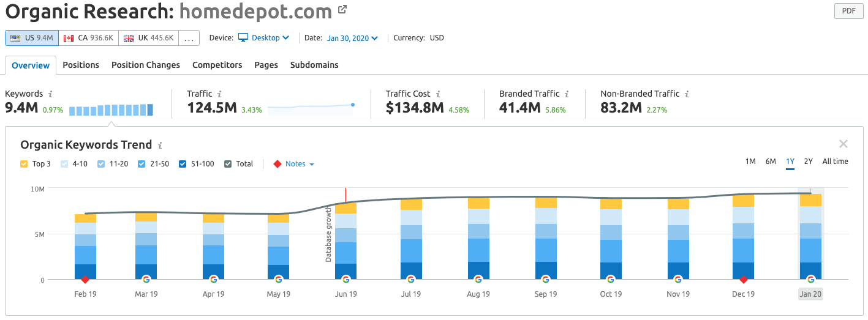This screenshot has width=868, height=320.
Task: Set chart range to 6M
Action: click(x=771, y=162)
